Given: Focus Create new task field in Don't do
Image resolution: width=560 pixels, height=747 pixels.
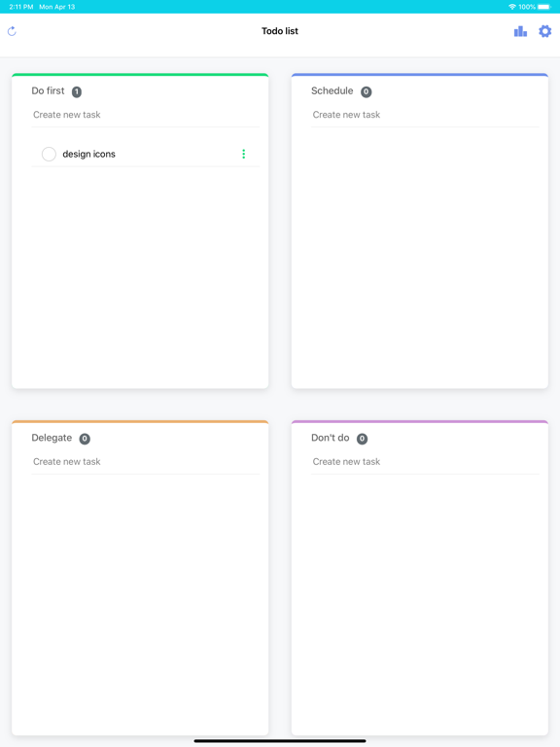Looking at the screenshot, I should 425,462.
